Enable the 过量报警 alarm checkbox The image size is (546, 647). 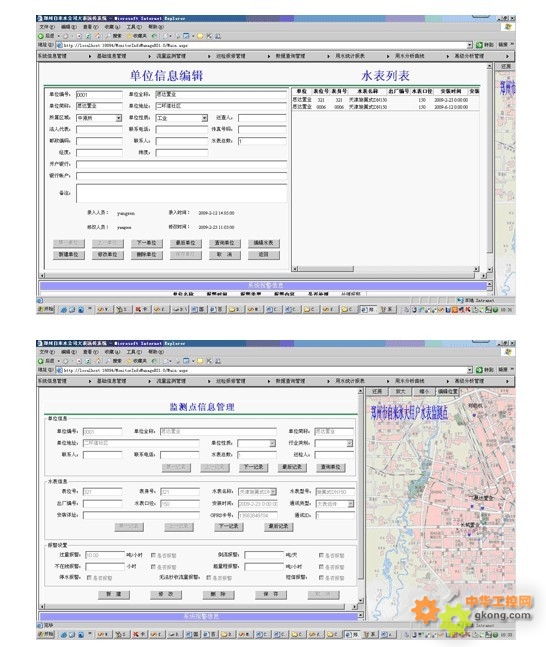[154, 555]
